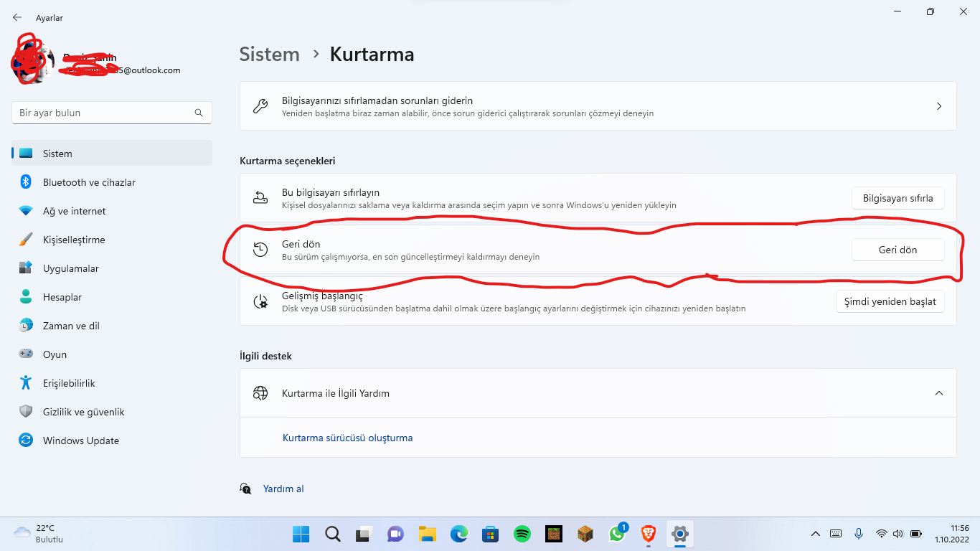
Task: Open Task View on the taskbar
Action: [364, 534]
